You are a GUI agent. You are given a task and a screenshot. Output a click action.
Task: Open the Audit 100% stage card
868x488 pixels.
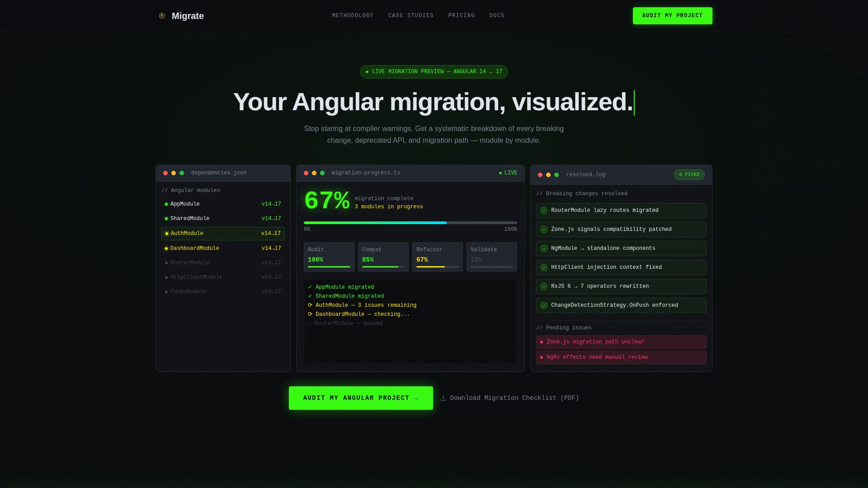click(x=329, y=257)
